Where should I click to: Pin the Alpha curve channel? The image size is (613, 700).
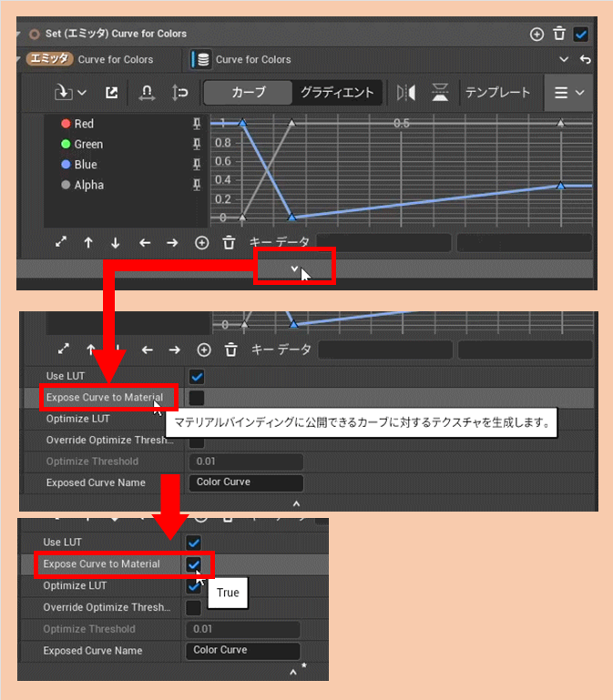[x=197, y=185]
